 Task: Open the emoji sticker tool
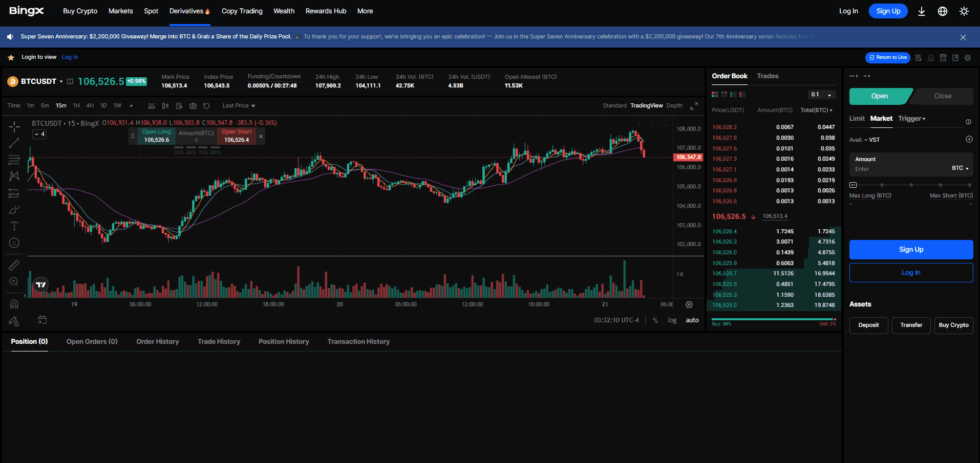pos(14,242)
